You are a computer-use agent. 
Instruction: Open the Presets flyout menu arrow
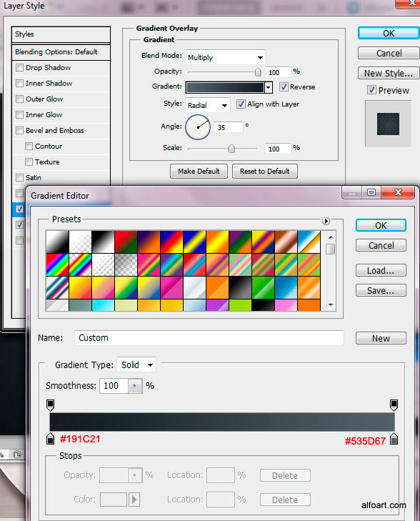326,222
